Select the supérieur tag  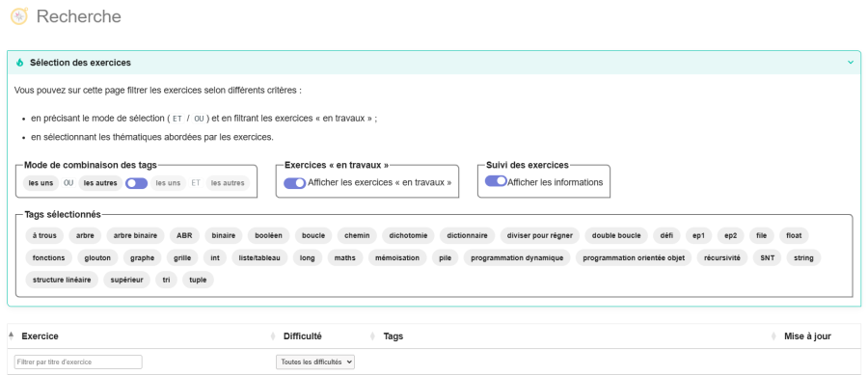pyautogui.click(x=126, y=280)
